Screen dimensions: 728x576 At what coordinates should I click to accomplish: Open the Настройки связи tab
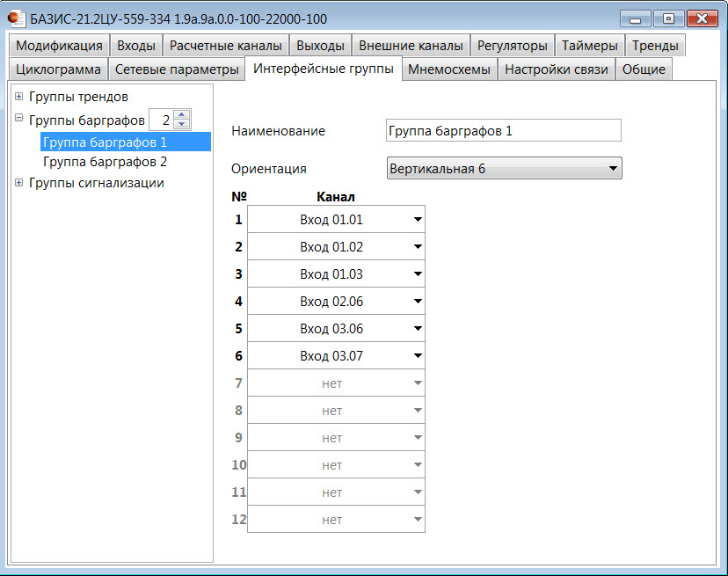coord(557,69)
